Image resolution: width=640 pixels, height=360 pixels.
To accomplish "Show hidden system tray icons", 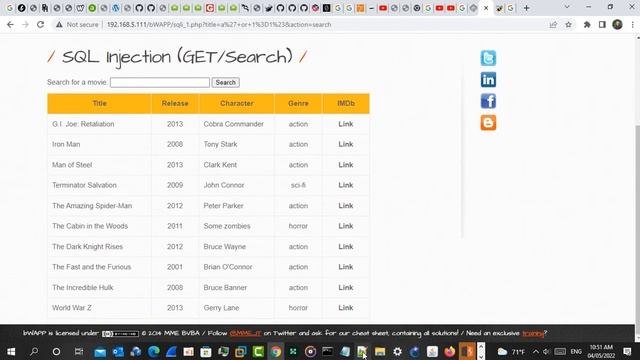I will click(536, 351).
